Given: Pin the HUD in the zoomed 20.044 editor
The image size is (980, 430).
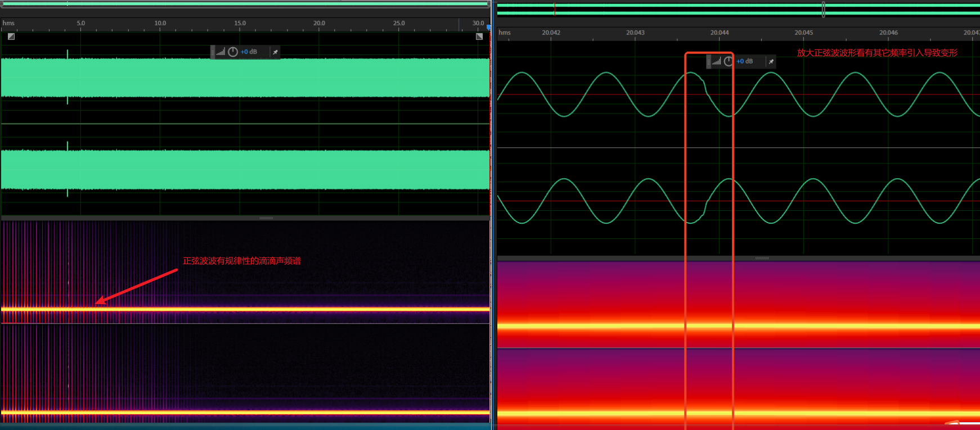Looking at the screenshot, I should coord(771,61).
